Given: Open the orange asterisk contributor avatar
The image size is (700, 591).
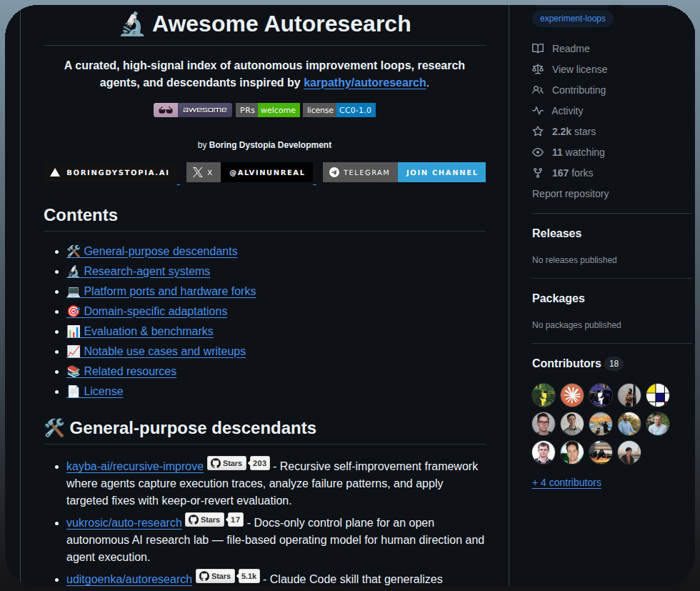Looking at the screenshot, I should pyautogui.click(x=572, y=395).
